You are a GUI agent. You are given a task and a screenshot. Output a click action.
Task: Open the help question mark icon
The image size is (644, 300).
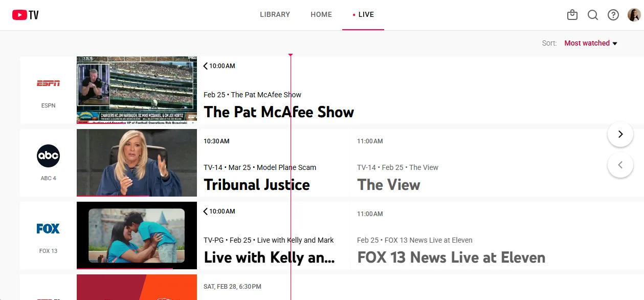pos(613,15)
